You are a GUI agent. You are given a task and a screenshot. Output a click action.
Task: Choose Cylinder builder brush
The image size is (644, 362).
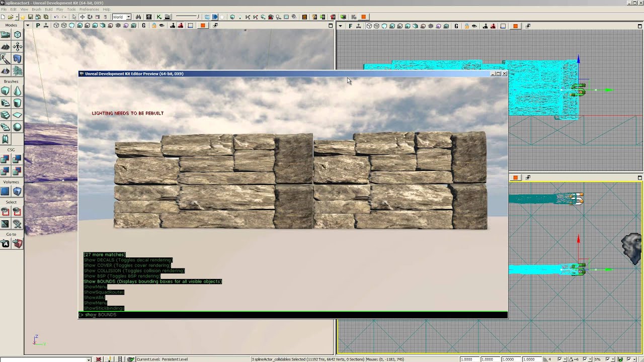tap(17, 103)
